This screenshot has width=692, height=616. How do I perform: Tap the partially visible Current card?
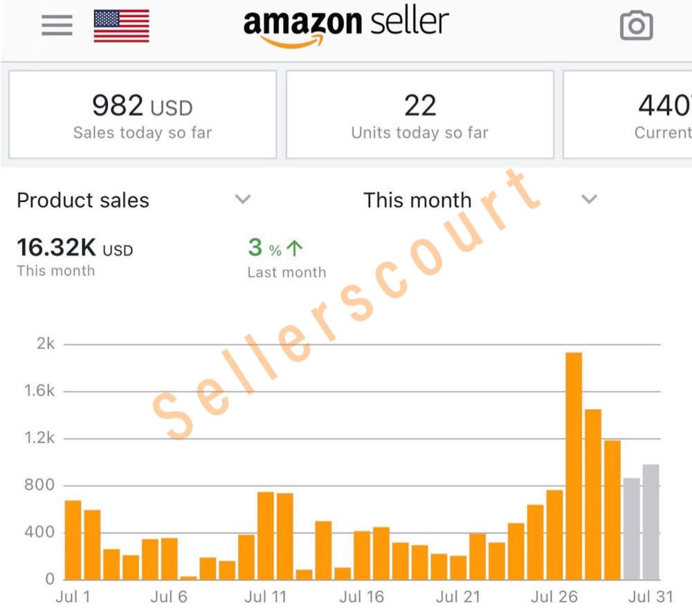point(628,115)
